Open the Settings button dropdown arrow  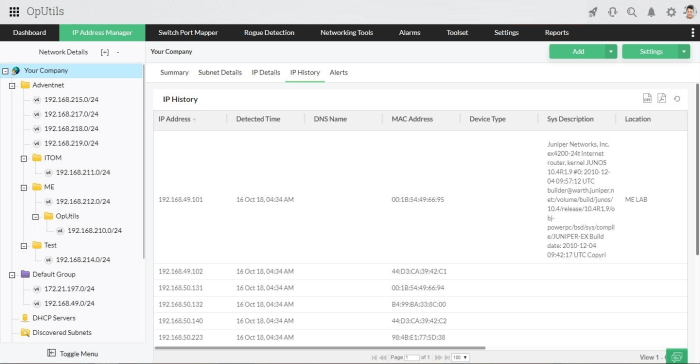(684, 51)
